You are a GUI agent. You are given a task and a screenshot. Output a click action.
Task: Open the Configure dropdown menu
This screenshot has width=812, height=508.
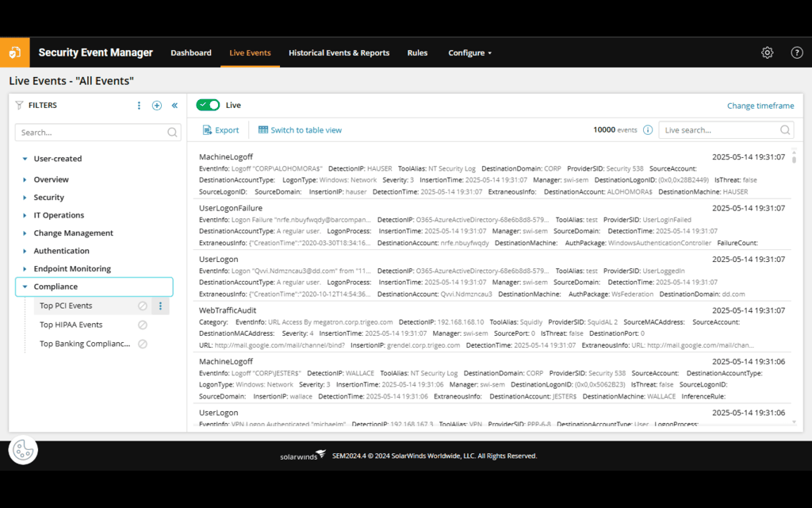pyautogui.click(x=469, y=52)
